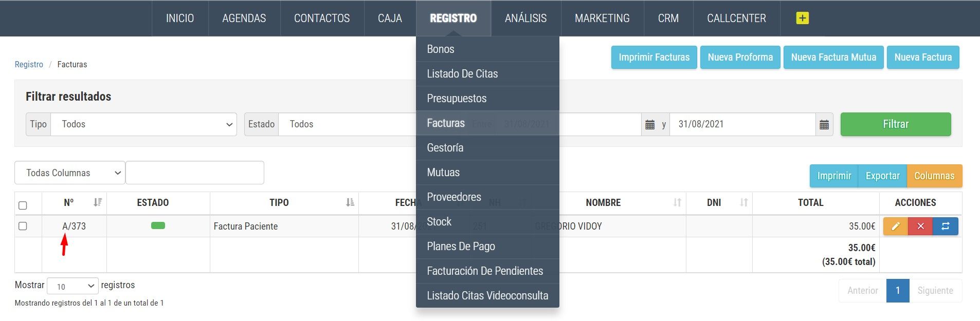Click the orange pencil edit icon for A/373
This screenshot has height=321, width=980.
click(x=896, y=226)
